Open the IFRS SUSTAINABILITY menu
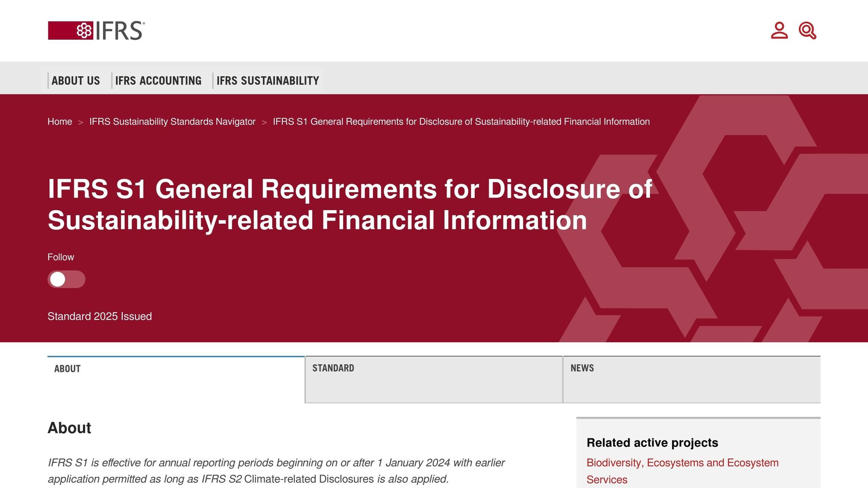Image resolution: width=868 pixels, height=488 pixels. pos(267,80)
